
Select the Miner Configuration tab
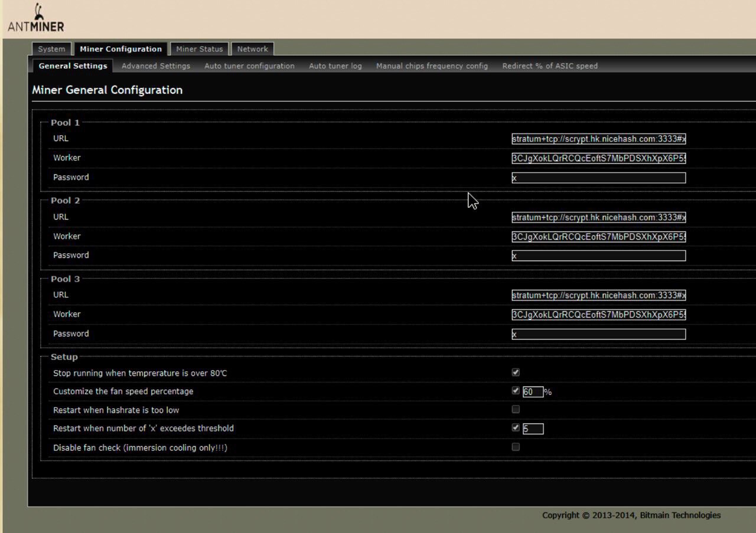pyautogui.click(x=120, y=49)
